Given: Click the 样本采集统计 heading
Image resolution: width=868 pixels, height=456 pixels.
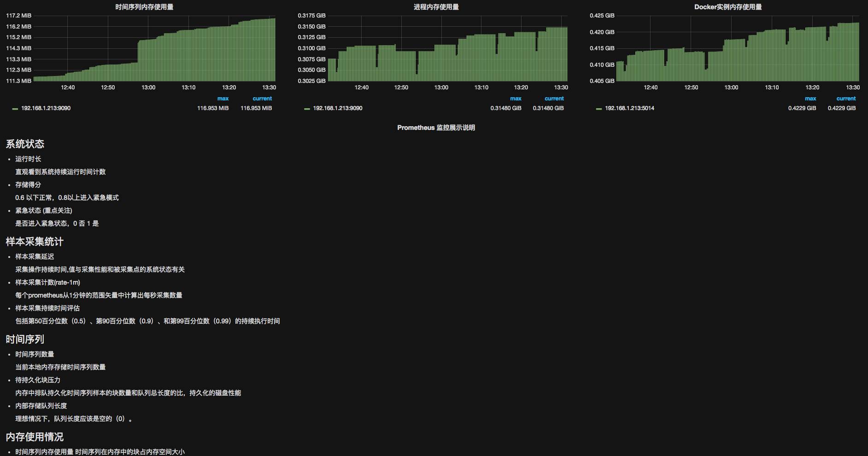Looking at the screenshot, I should 35,241.
